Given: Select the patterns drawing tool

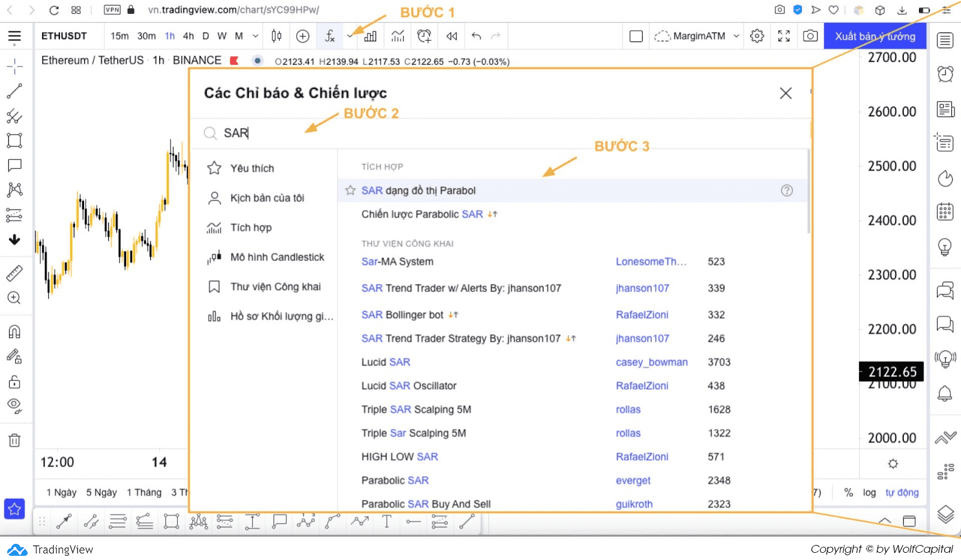Looking at the screenshot, I should point(14,190).
